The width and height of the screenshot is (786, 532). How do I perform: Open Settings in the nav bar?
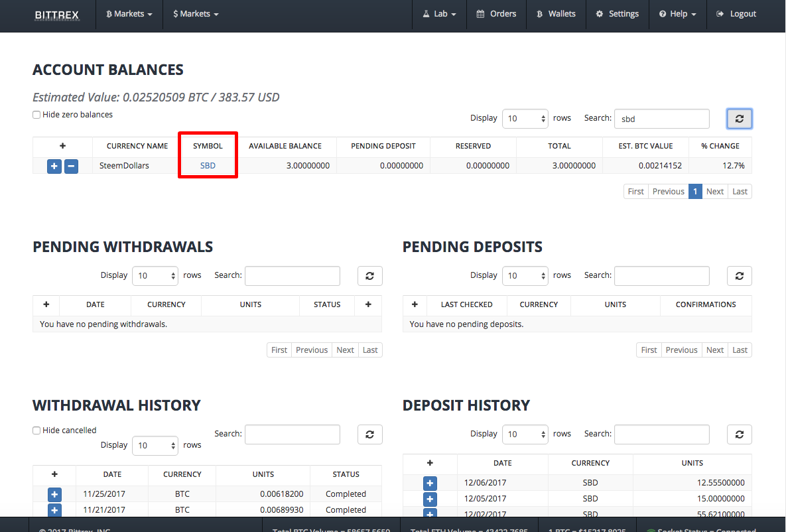click(x=617, y=14)
